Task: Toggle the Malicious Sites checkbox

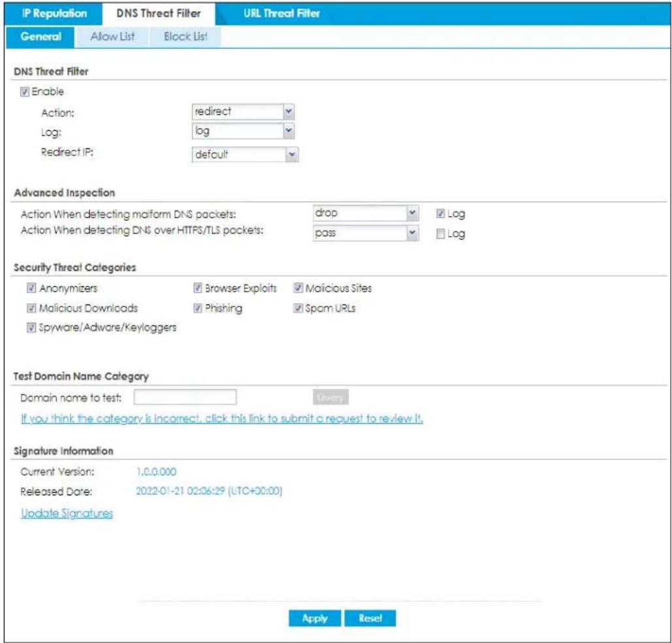Action: point(298,288)
